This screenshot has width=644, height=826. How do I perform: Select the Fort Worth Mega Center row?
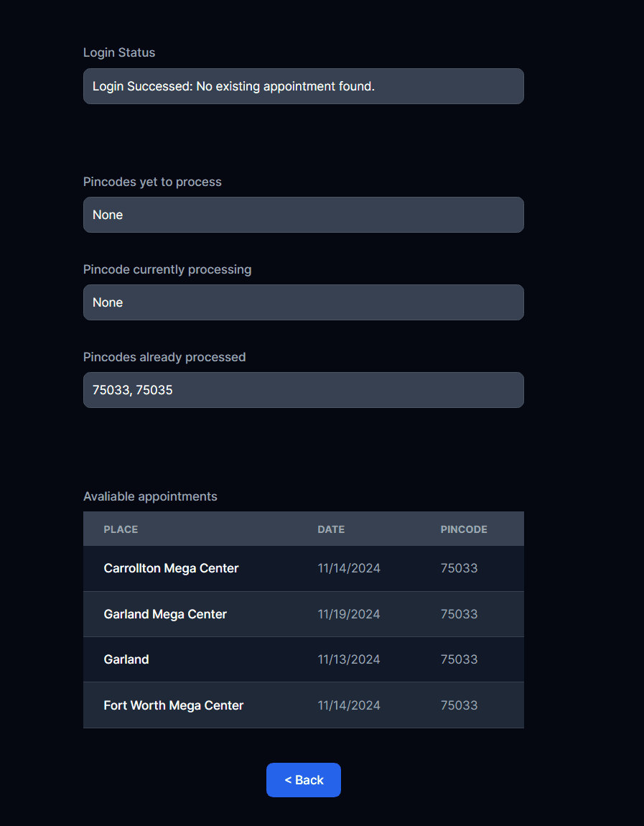[x=174, y=705]
